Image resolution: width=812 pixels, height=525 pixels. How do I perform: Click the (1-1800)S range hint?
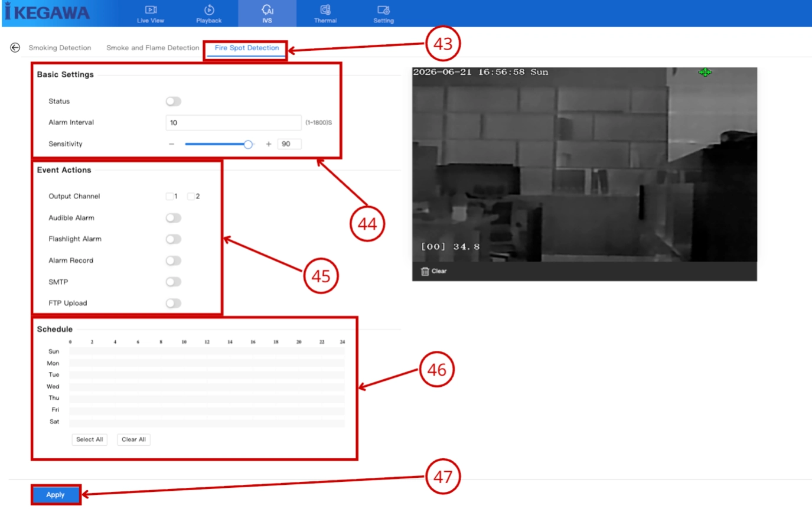coord(318,123)
